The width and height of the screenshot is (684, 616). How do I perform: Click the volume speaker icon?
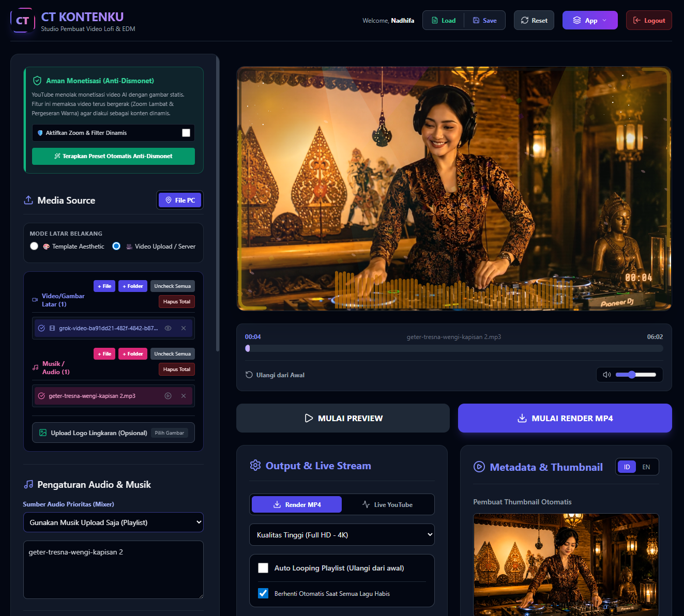[607, 375]
